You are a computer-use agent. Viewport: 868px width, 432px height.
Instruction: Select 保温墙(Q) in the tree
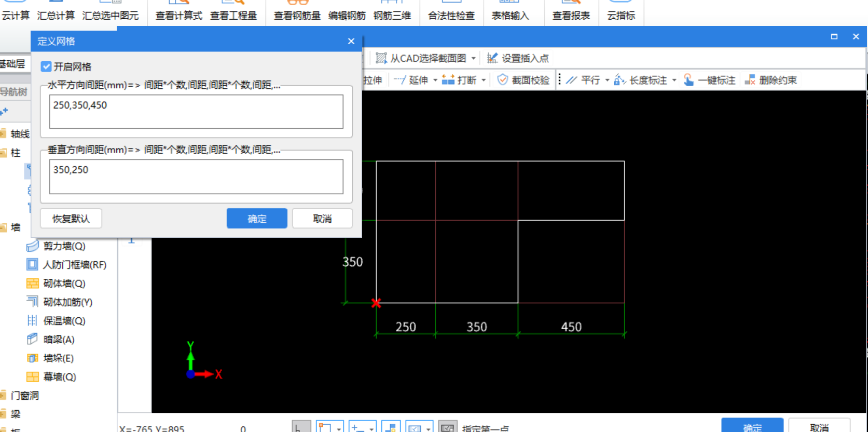pyautogui.click(x=56, y=321)
